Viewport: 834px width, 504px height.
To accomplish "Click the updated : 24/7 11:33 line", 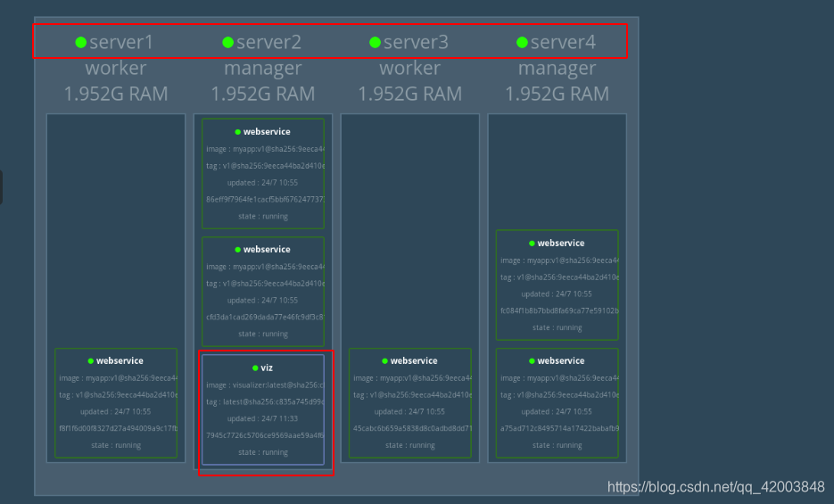I will 263,419.
